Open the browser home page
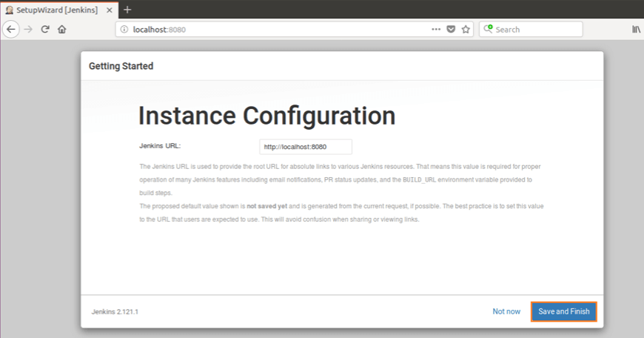 pos(62,29)
